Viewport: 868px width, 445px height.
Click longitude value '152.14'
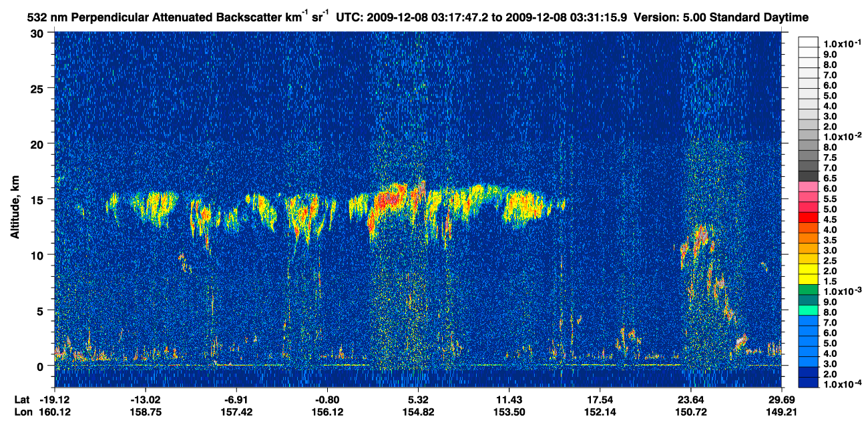600,412
